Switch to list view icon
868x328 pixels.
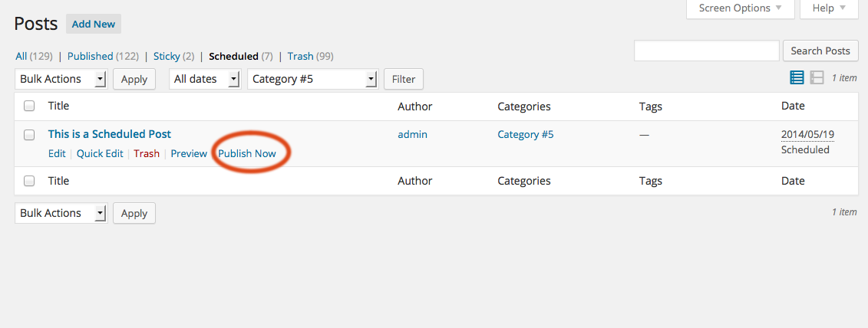click(x=797, y=78)
